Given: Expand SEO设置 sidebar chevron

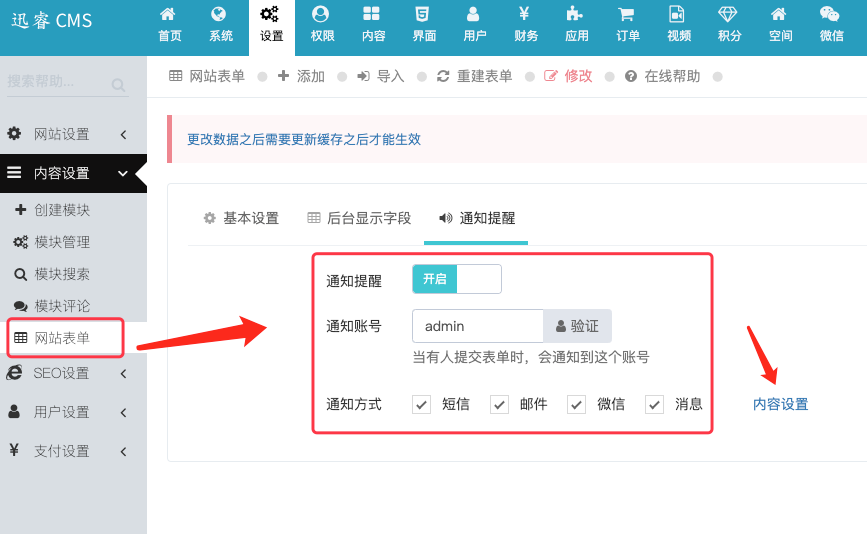Looking at the screenshot, I should click(x=123, y=374).
